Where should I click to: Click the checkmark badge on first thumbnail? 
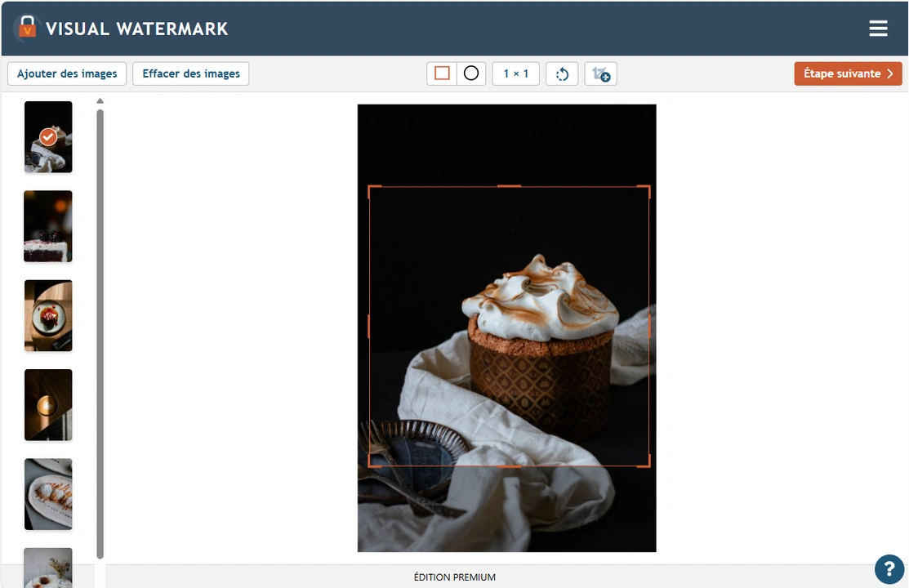click(x=48, y=137)
